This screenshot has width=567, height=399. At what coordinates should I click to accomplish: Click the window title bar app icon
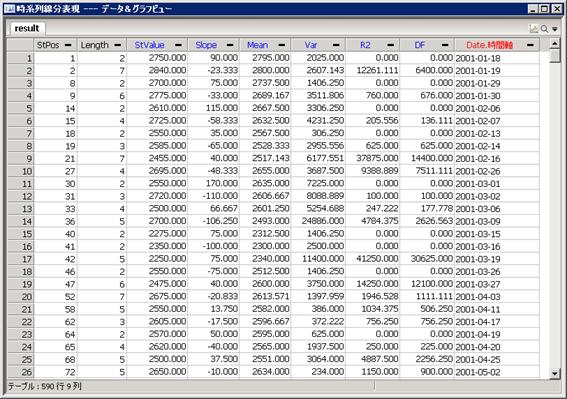(x=9, y=9)
